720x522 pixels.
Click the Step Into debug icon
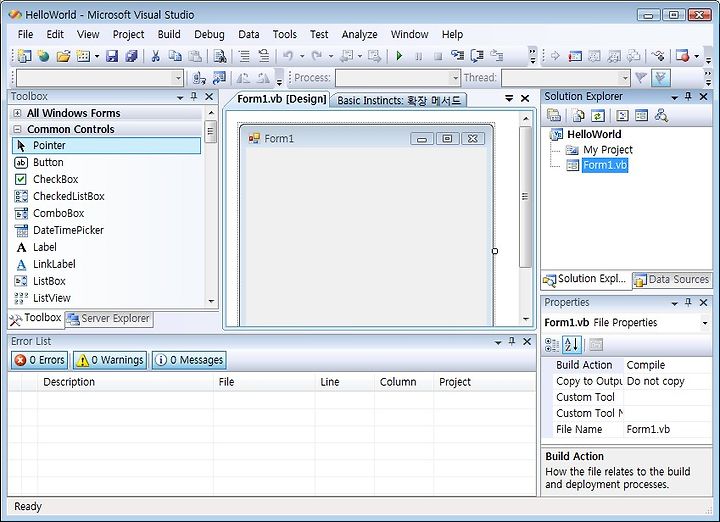[457, 56]
